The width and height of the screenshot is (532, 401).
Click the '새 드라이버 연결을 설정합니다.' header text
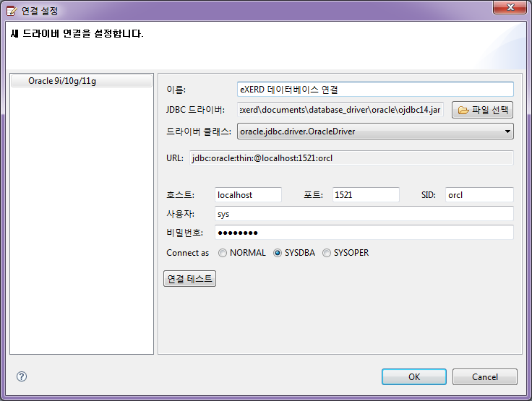(x=77, y=33)
